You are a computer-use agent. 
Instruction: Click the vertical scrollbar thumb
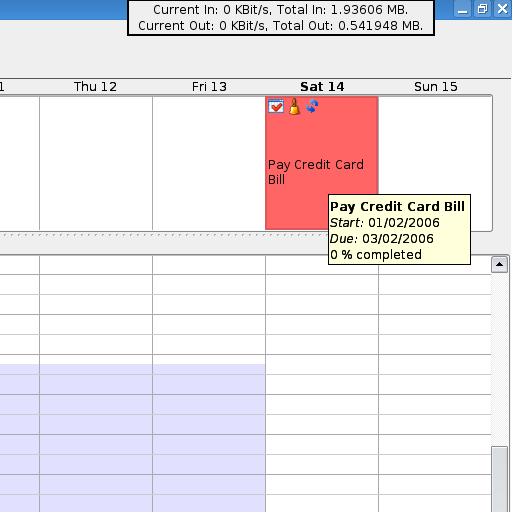tap(499, 479)
